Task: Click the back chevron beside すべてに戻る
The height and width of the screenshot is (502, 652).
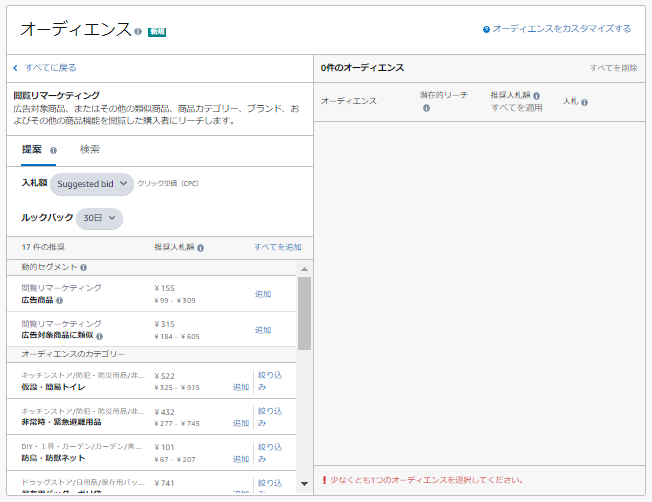Action: point(15,68)
